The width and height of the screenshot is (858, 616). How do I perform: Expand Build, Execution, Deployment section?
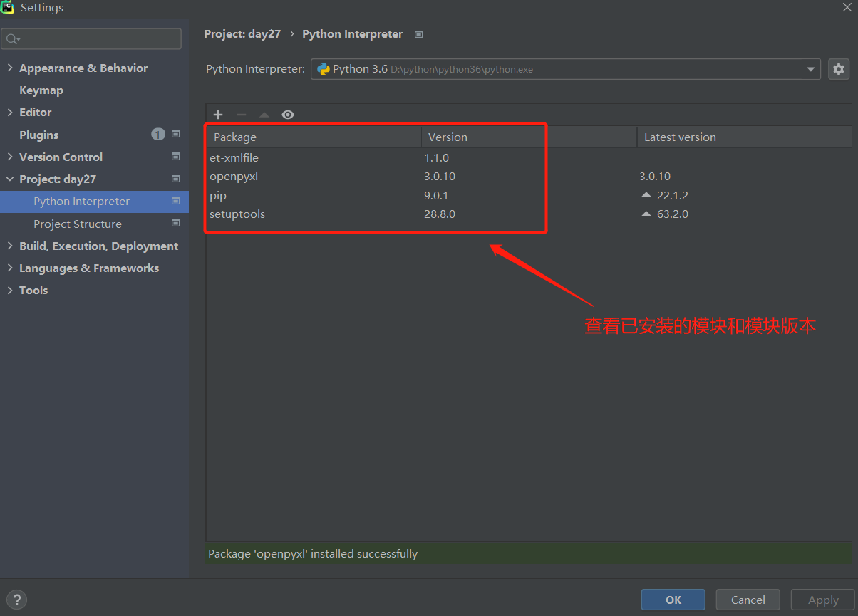(x=10, y=246)
